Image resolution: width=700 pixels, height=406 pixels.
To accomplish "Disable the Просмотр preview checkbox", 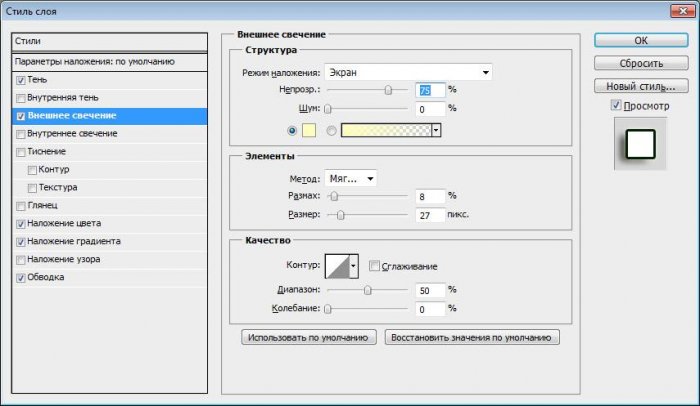I will click(x=615, y=106).
